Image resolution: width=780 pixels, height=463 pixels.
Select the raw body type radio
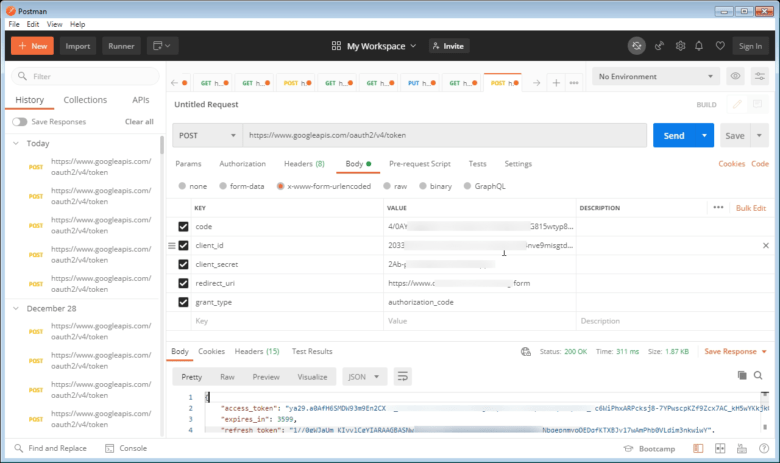(387, 186)
